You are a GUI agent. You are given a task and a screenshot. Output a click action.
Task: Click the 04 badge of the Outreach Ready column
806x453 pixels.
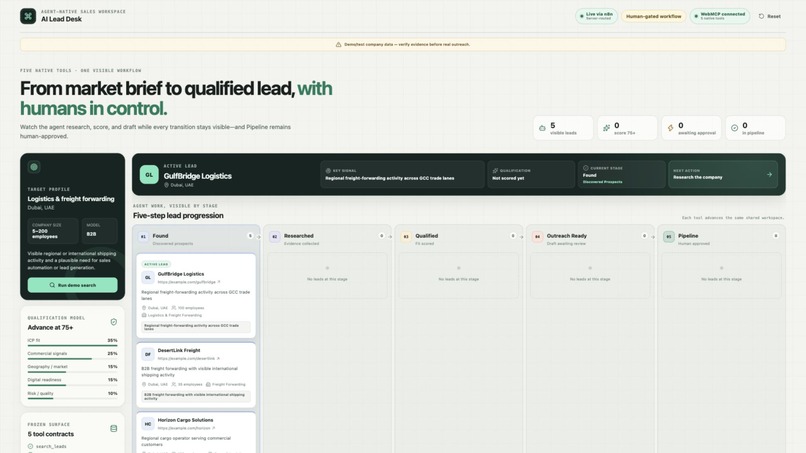[537, 237]
